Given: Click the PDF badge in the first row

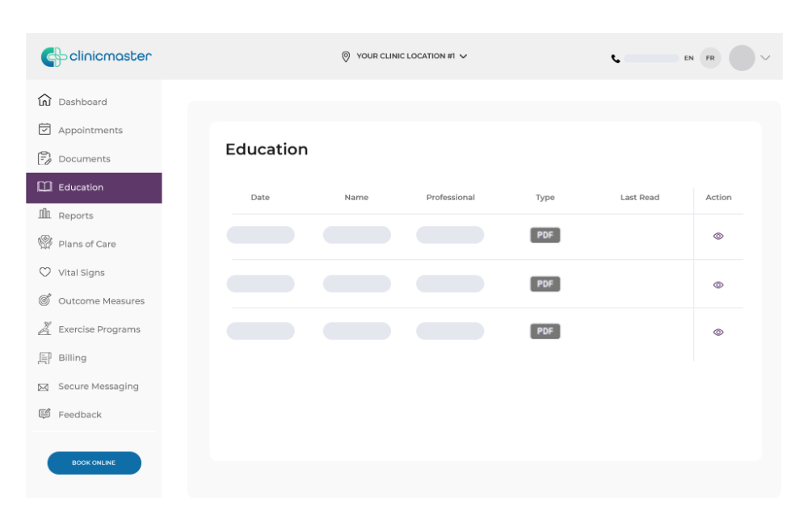Looking at the screenshot, I should pos(545,235).
